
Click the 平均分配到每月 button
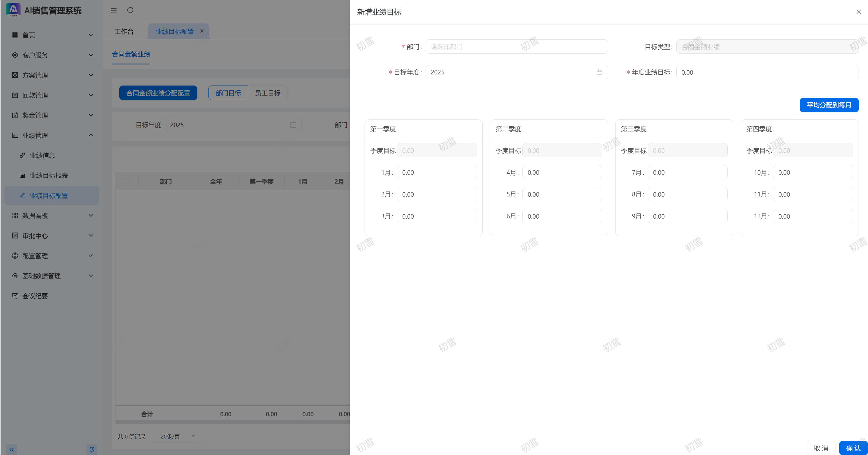point(829,105)
